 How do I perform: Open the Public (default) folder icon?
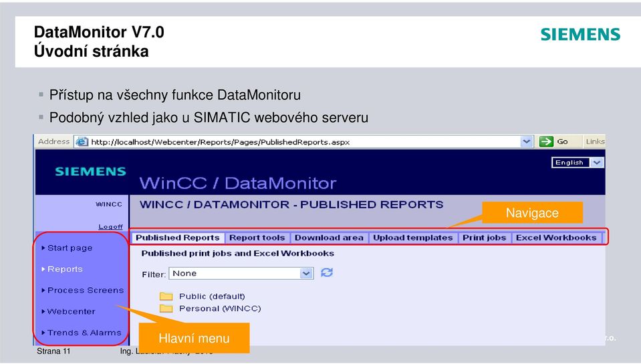click(166, 296)
